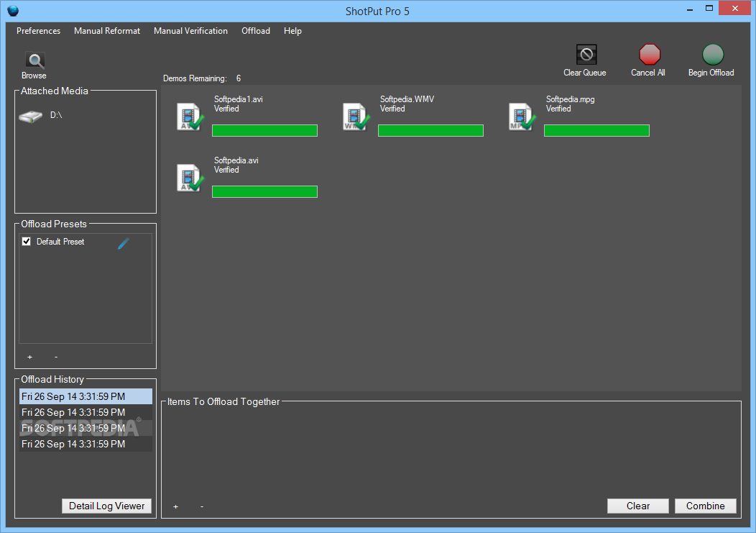The width and height of the screenshot is (756, 533).
Task: Open the Offload menu
Action: pos(256,31)
